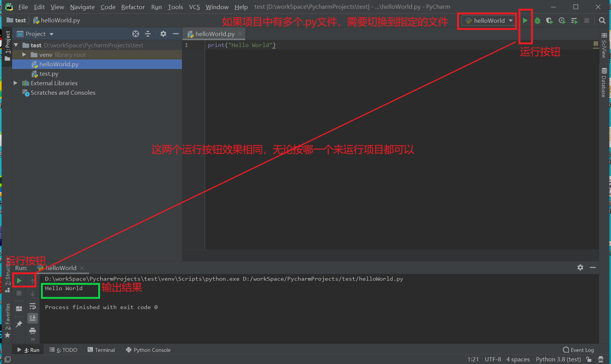Show more Run panel actions chevron
This screenshot has width=611, height=364.
pos(33,339)
